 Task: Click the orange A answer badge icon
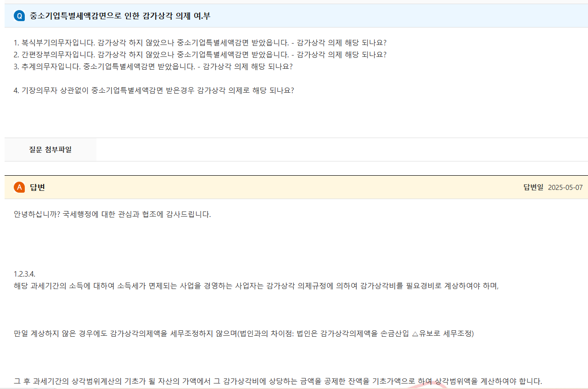(18, 187)
